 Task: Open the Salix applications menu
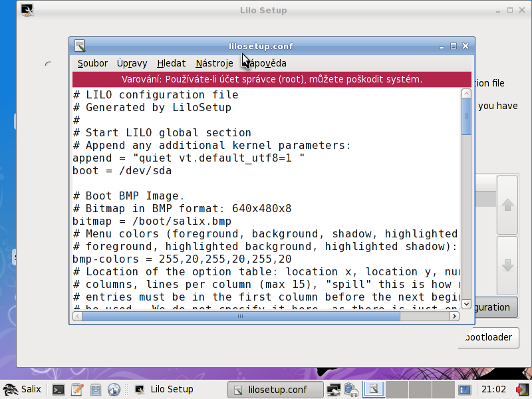tap(22, 389)
